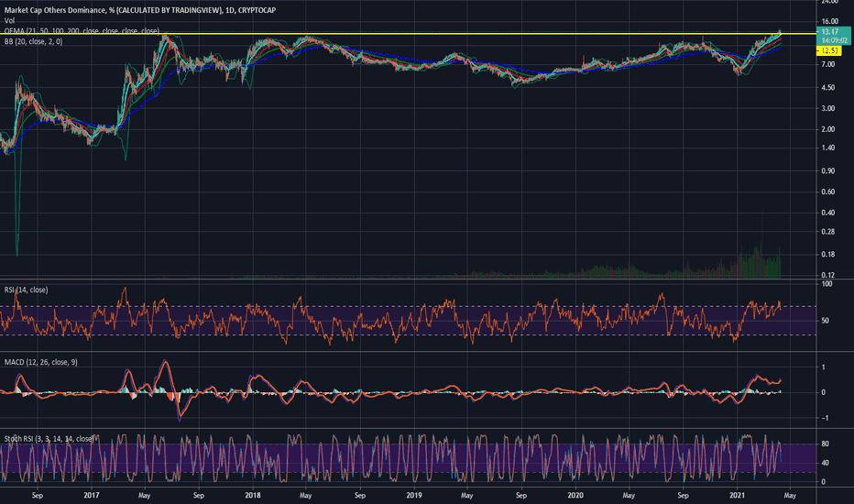Screen dimensions: 854x504
Task: Click the 0.60 price scale label
Action: pos(827,192)
